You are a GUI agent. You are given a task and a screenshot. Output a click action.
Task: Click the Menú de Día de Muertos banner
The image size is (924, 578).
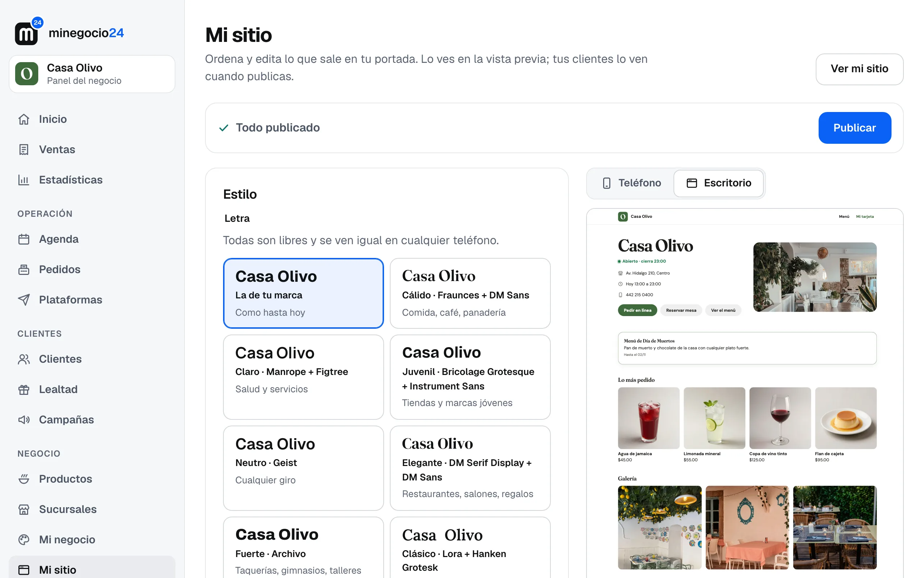click(x=747, y=348)
